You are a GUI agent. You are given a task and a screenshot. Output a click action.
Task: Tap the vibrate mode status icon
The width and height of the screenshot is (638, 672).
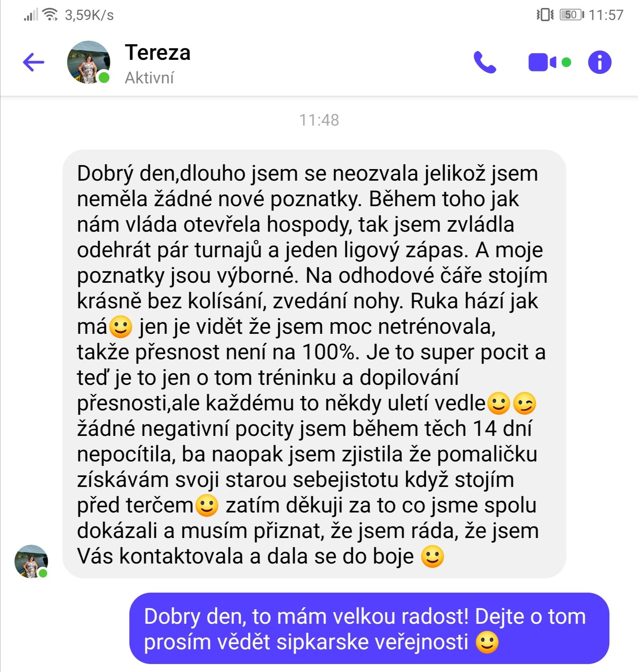[x=545, y=15]
